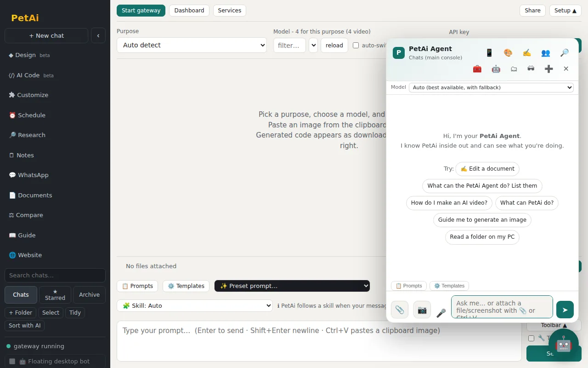Viewport: 588px width, 368px height.
Task: Open Research in the sidebar menu
Action: click(x=55, y=135)
